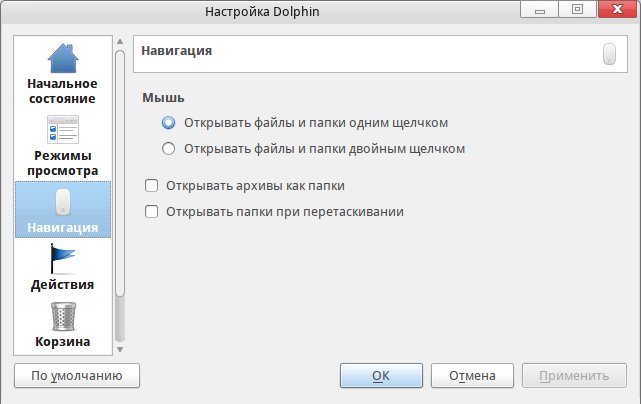641x404 pixels.
Task: Select opening files and folders with single click
Action: tap(169, 122)
